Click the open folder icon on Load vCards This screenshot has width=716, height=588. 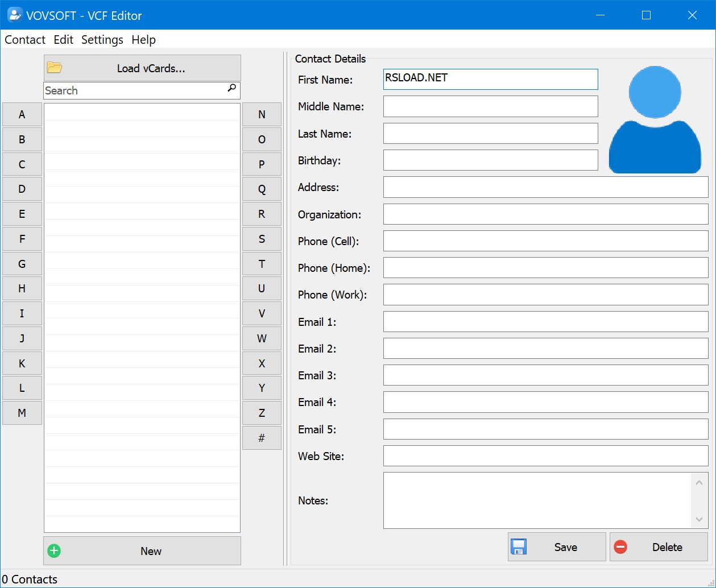click(x=54, y=67)
